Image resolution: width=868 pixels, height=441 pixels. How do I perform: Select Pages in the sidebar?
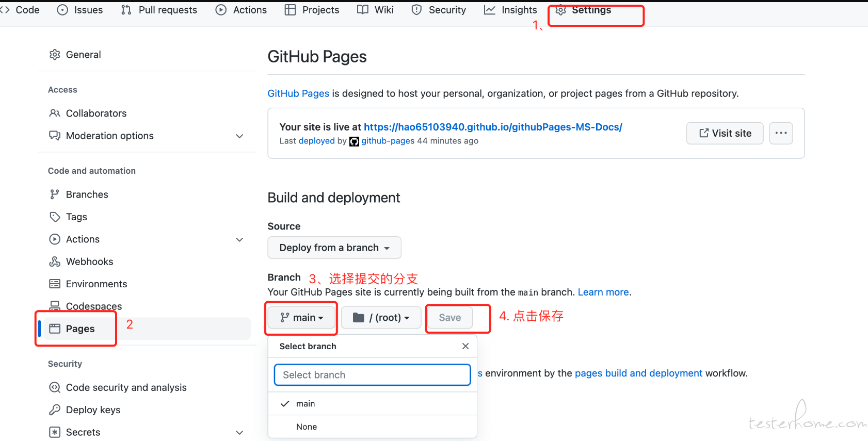point(80,329)
